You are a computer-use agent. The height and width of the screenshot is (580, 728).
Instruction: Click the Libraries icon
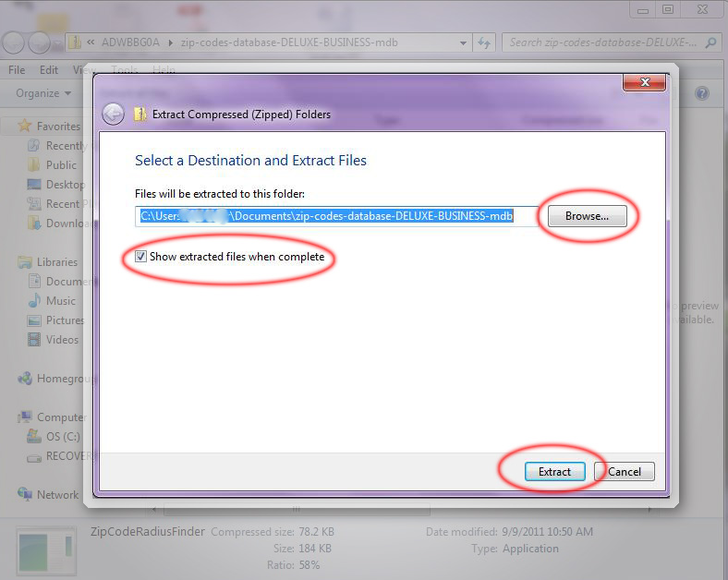coord(25,262)
